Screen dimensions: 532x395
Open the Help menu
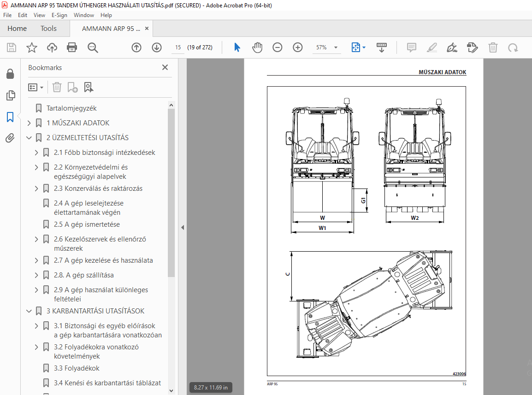106,15
